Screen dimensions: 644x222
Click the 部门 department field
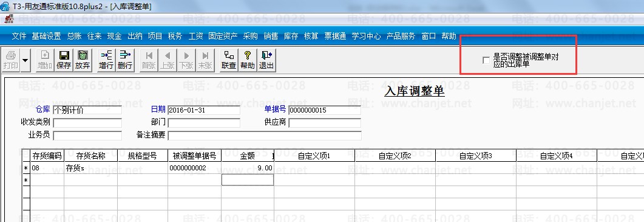pyautogui.click(x=204, y=123)
